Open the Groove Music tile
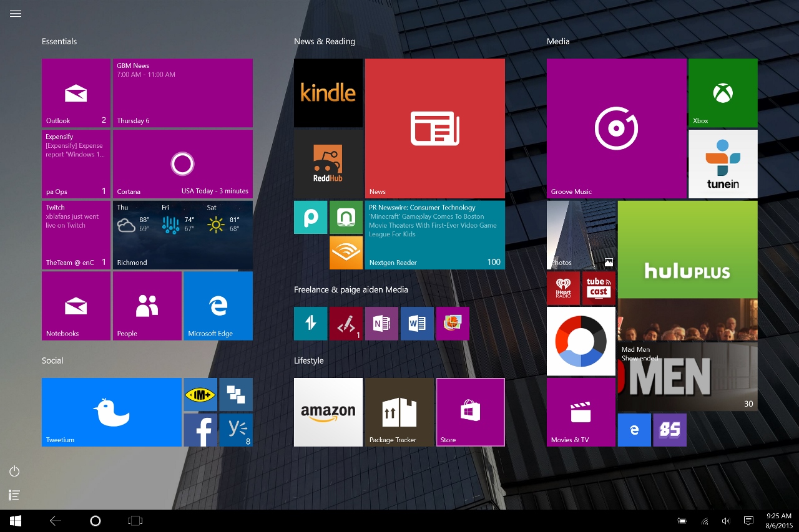 [x=617, y=128]
